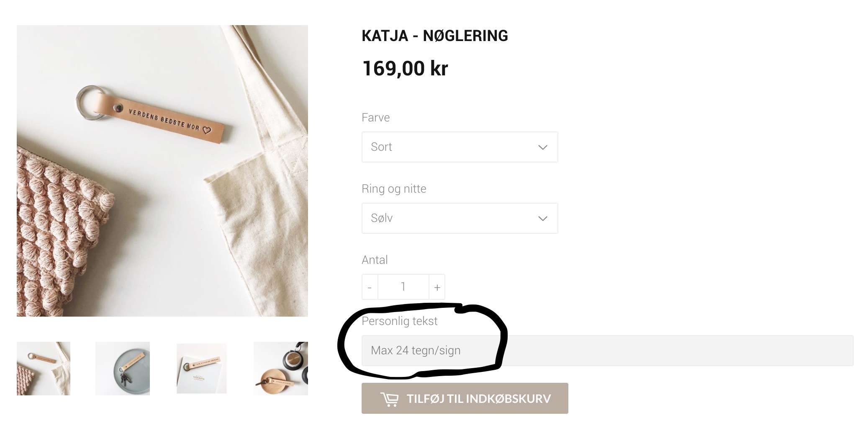Viewport: 868px width, 423px height.
Task: Open the Ring og nitte dropdown showing Sølv
Action: click(x=459, y=218)
